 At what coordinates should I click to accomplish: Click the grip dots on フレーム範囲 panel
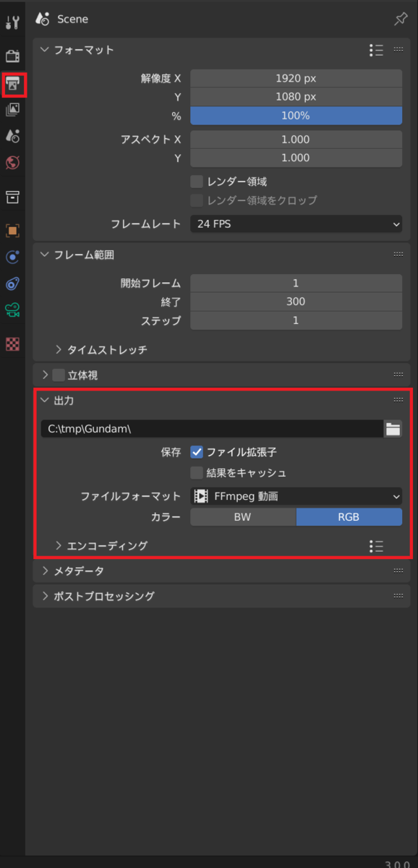[x=398, y=255]
